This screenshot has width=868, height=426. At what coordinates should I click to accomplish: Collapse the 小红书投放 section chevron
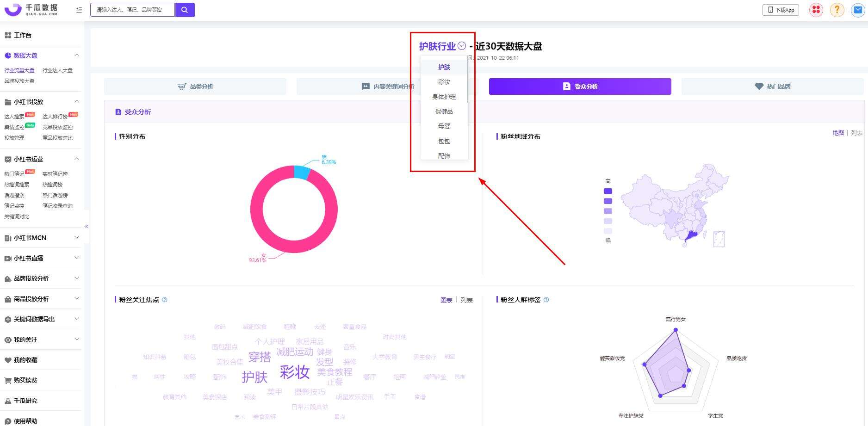77,102
